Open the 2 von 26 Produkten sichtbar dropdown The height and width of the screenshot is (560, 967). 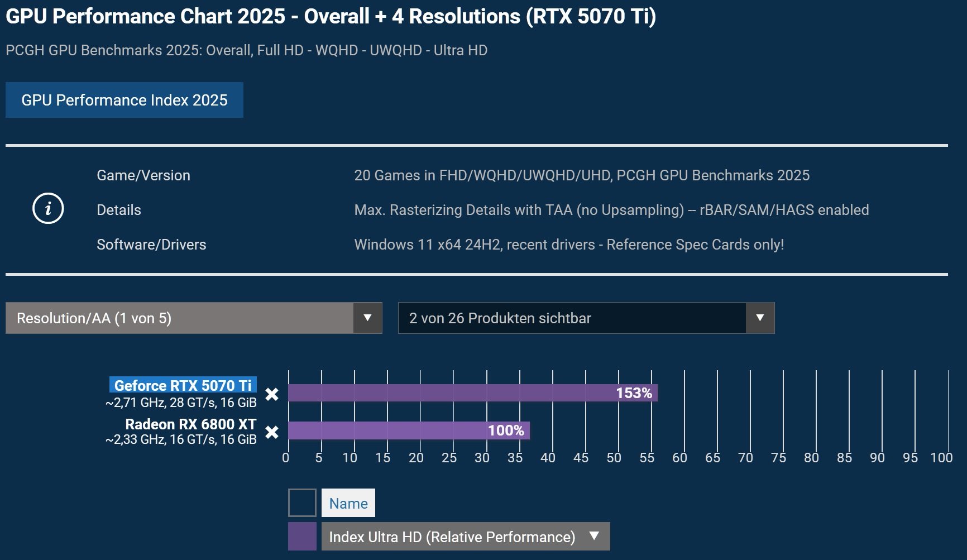pyautogui.click(x=586, y=318)
